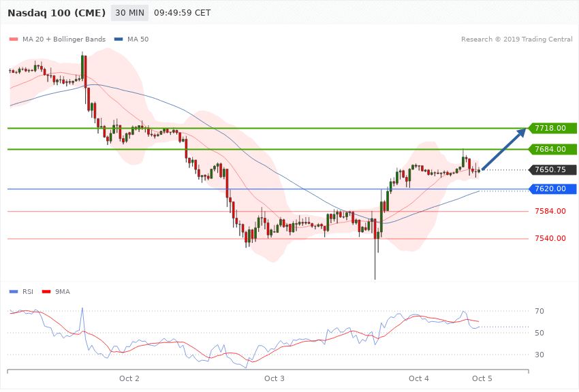Click the Oct 5 date axis label
This screenshot has width=579, height=392.
pos(482,378)
